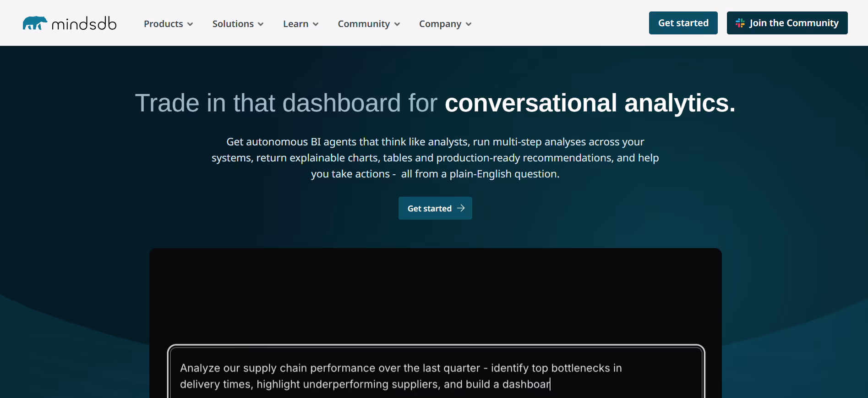Open the Community menu

[369, 24]
